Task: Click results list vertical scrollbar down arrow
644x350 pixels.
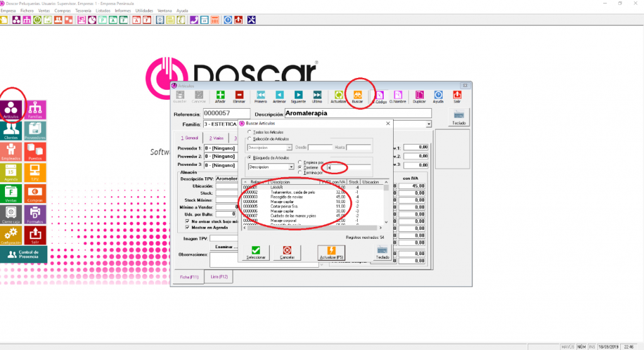Action: 386,222
